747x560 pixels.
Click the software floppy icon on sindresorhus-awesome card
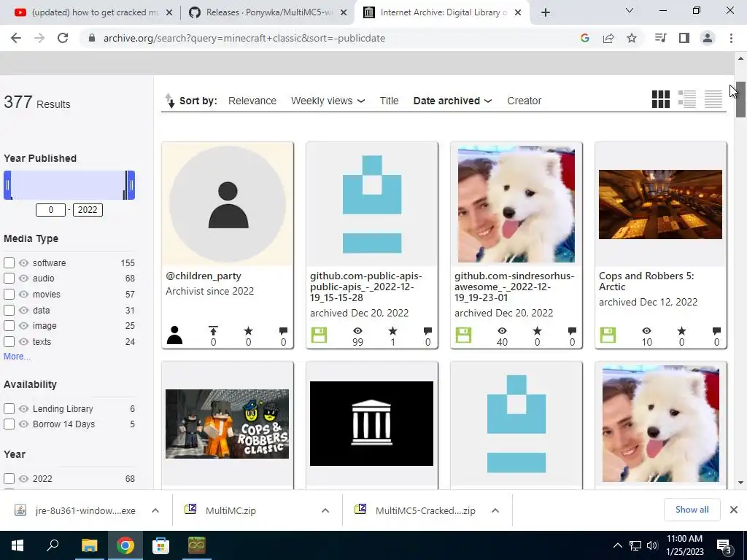(463, 335)
